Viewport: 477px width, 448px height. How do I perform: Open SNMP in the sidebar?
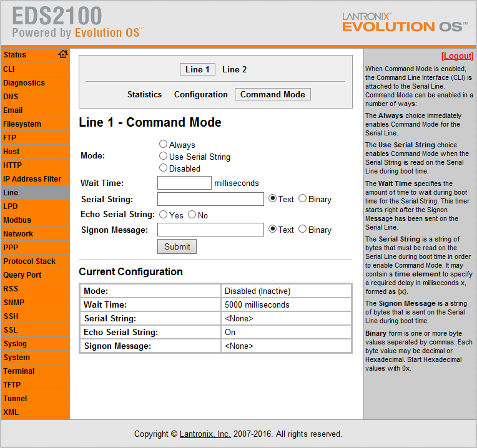(x=36, y=303)
